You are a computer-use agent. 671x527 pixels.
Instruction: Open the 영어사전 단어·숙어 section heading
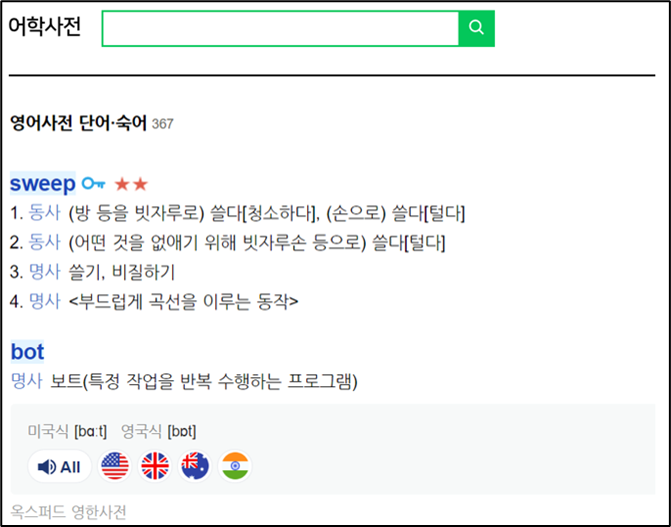pos(78,123)
